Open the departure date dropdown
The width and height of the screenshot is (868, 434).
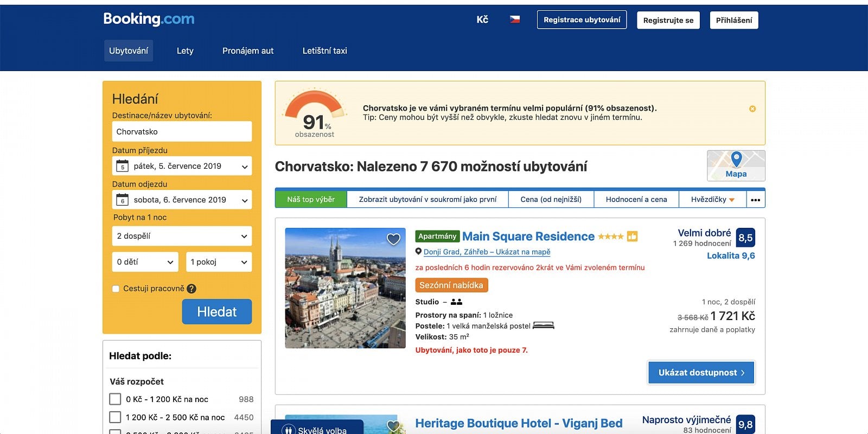click(x=182, y=200)
